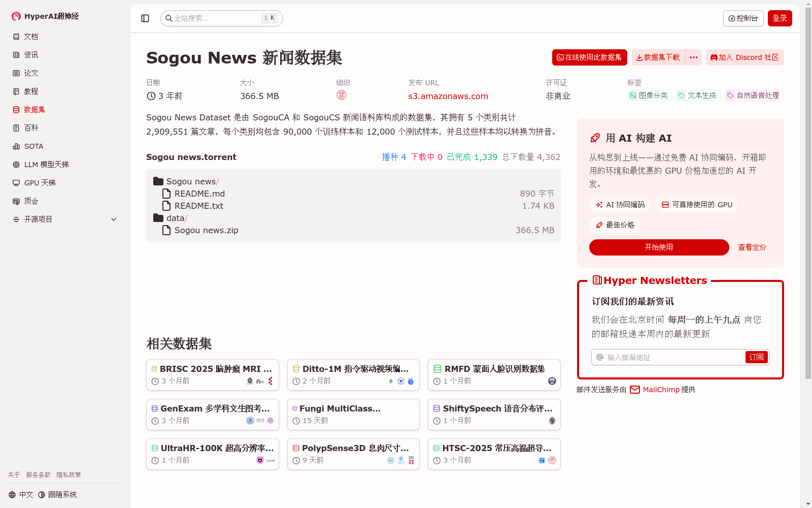812x508 pixels.
Task: Open ShiftySpeech 语音分布 dataset card
Action: pyautogui.click(x=494, y=415)
